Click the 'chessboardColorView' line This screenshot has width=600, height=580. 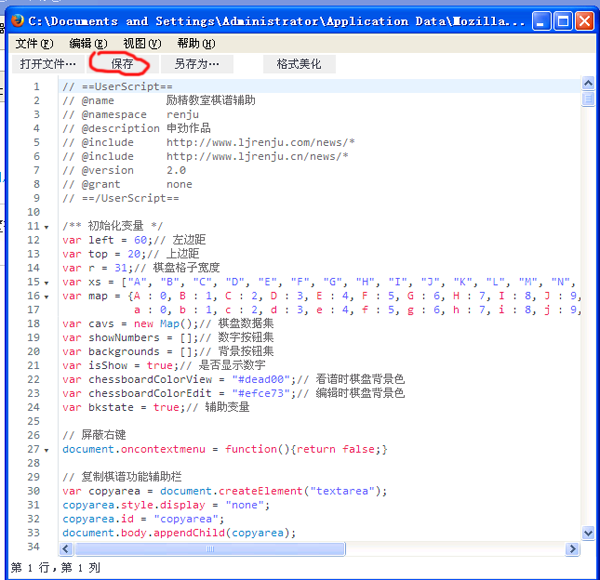(x=233, y=380)
